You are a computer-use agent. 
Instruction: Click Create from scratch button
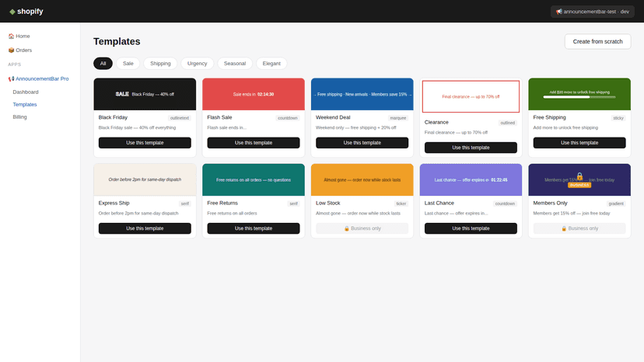point(597,41)
